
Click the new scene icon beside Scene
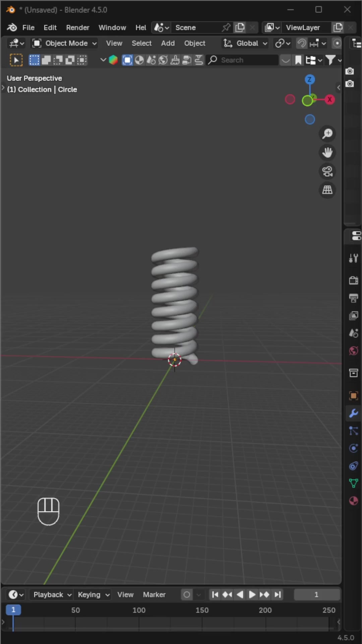pyautogui.click(x=240, y=28)
